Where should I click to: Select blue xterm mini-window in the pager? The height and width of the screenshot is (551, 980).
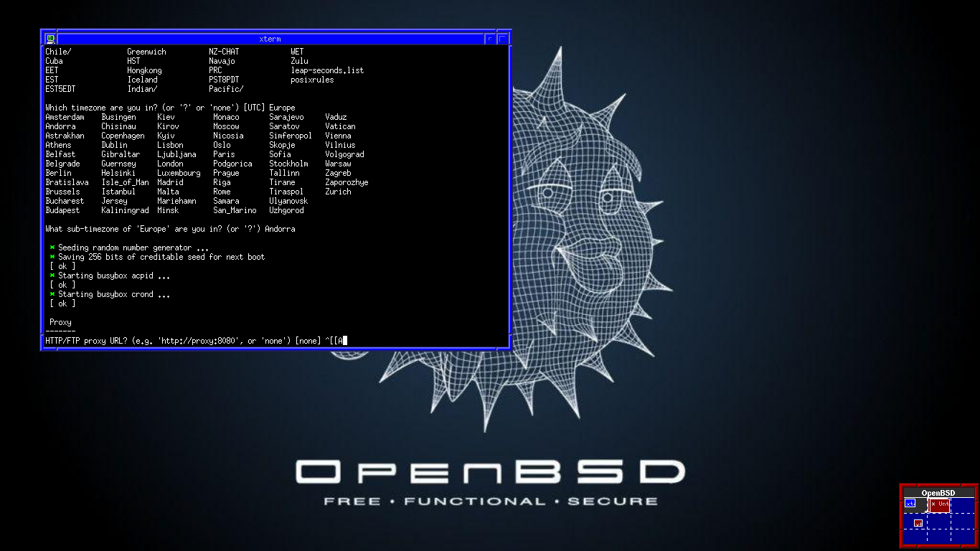[x=910, y=503]
